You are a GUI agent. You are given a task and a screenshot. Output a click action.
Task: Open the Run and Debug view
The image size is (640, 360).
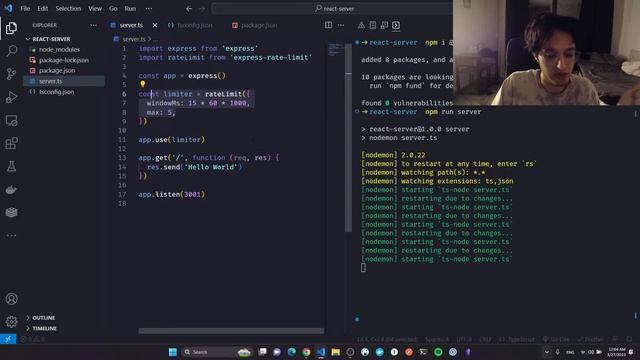point(11,97)
